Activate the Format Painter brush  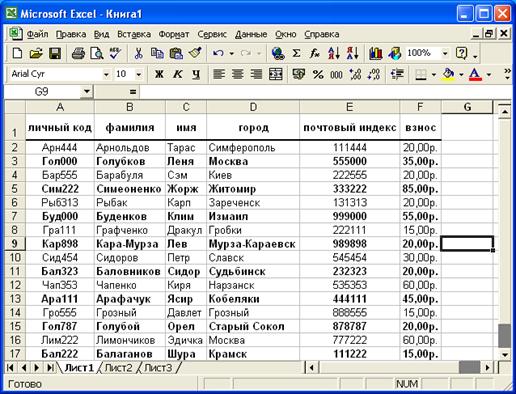(195, 53)
